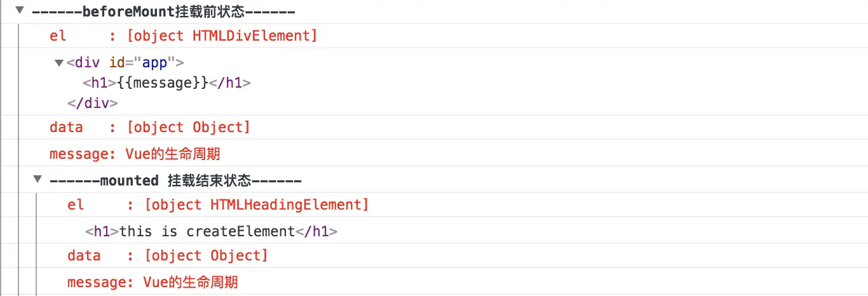Click the opening h1 tag before {{message}}

point(100,83)
